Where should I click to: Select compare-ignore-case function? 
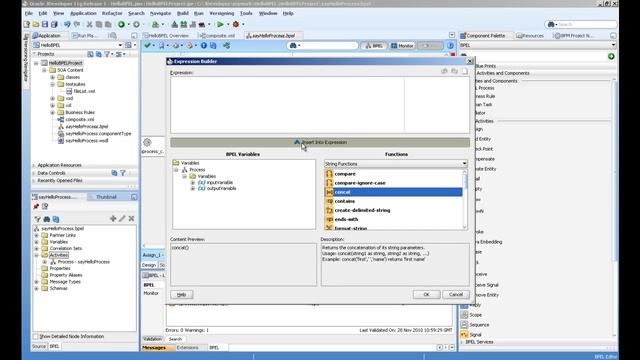click(360, 183)
